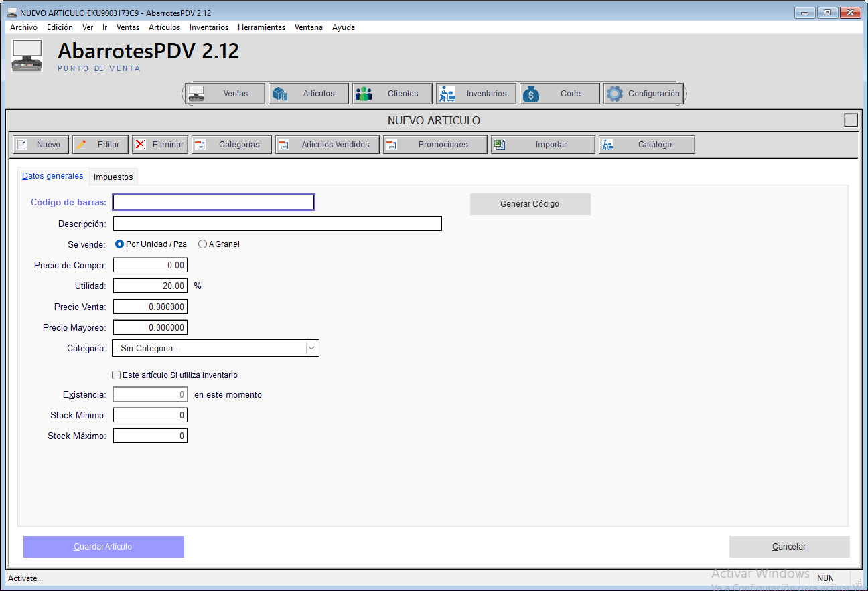Screen dimensions: 868x591
Task: Click the Stock Mínimo field
Action: coord(150,415)
